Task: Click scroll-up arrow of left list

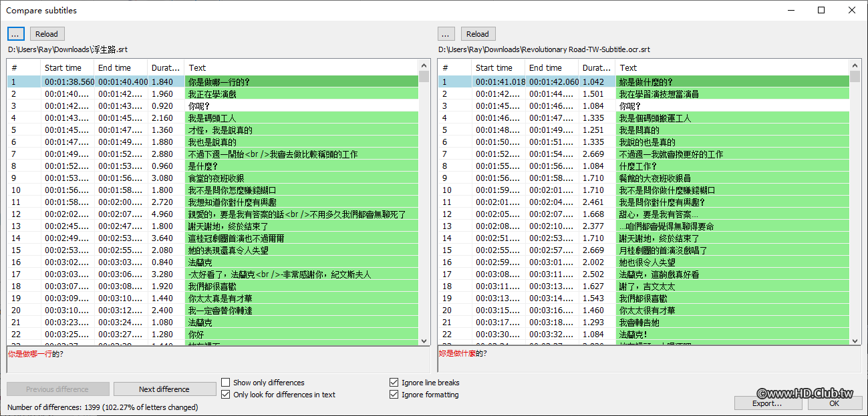Action: click(x=424, y=65)
